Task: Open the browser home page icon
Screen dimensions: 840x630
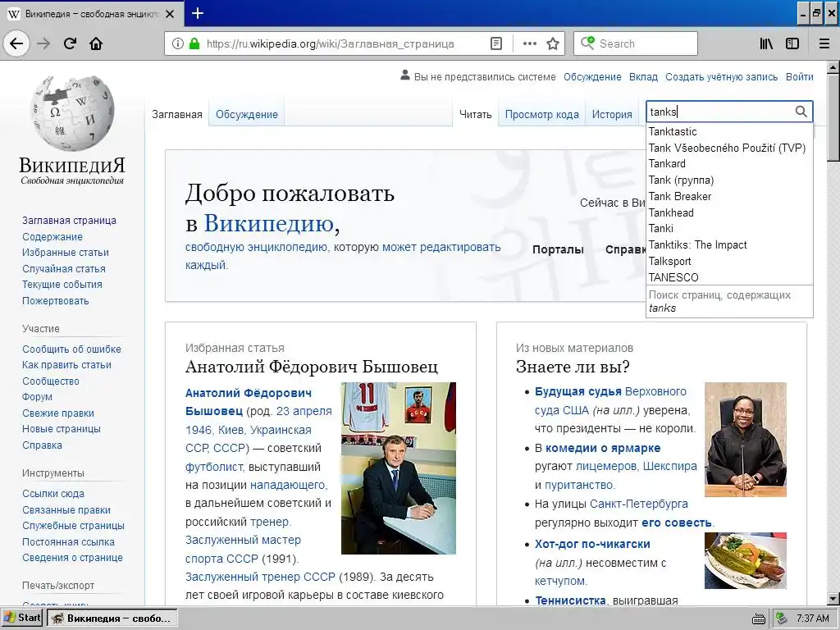Action: [x=96, y=44]
